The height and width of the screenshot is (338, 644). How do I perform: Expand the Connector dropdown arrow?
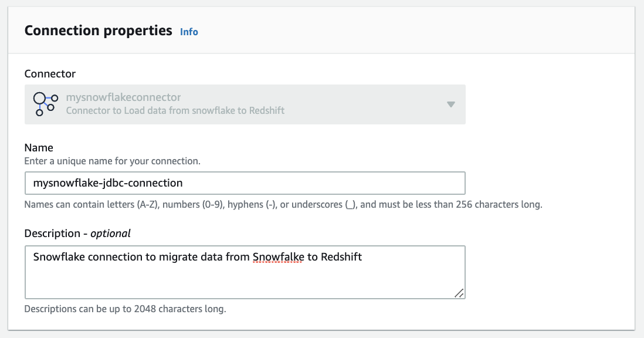click(450, 104)
